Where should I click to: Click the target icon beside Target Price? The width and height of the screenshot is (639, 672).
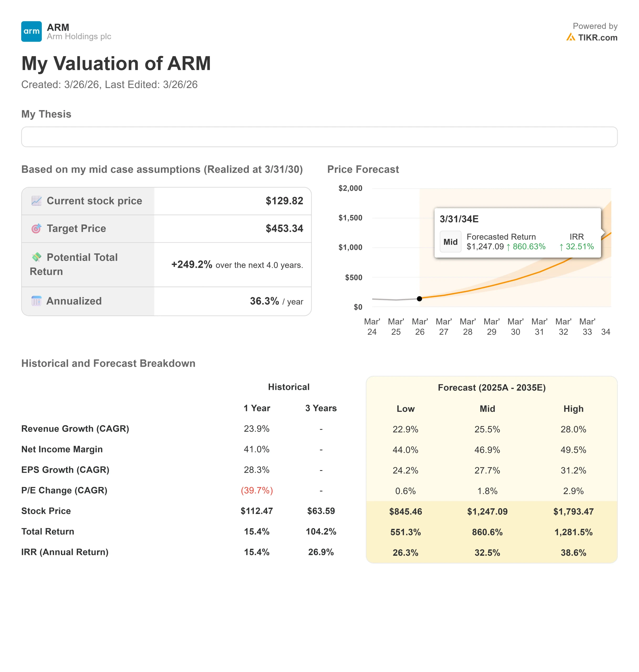(37, 228)
